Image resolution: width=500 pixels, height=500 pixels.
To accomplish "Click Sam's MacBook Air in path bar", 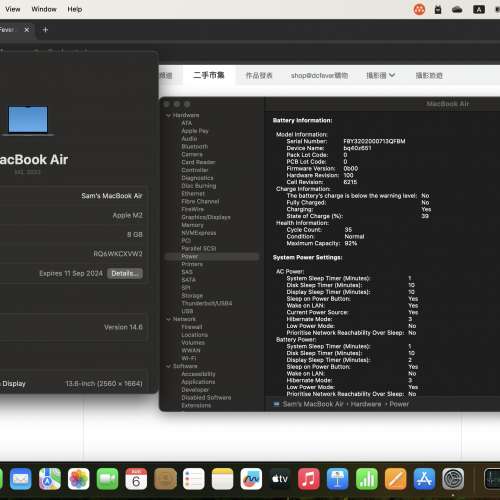I will tap(313, 404).
